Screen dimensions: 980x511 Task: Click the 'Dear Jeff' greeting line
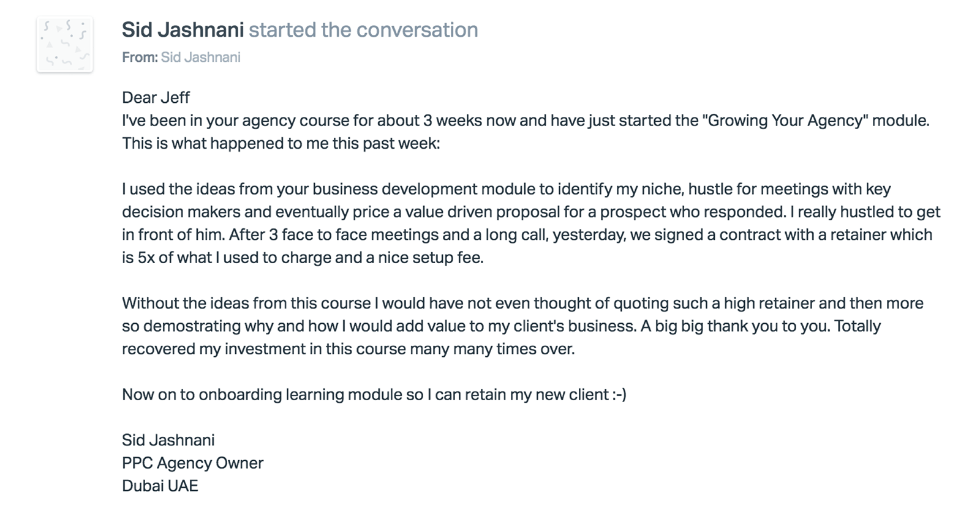(x=156, y=98)
